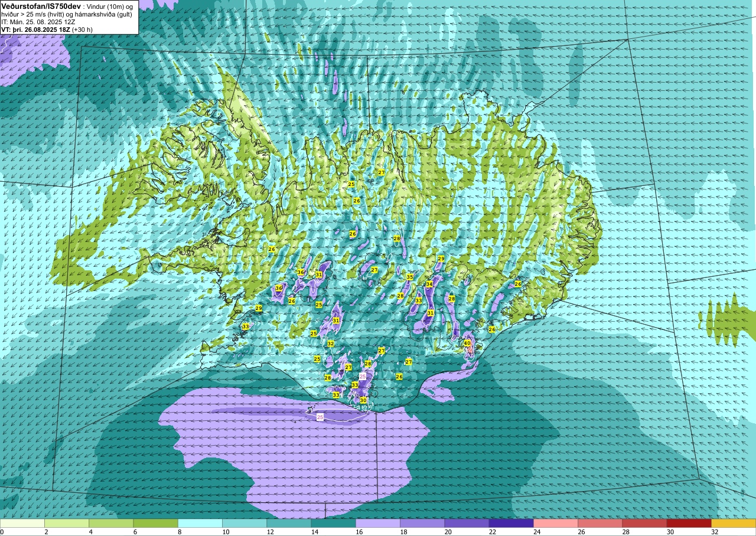Click the yellow gust label 30 on the map

click(363, 400)
